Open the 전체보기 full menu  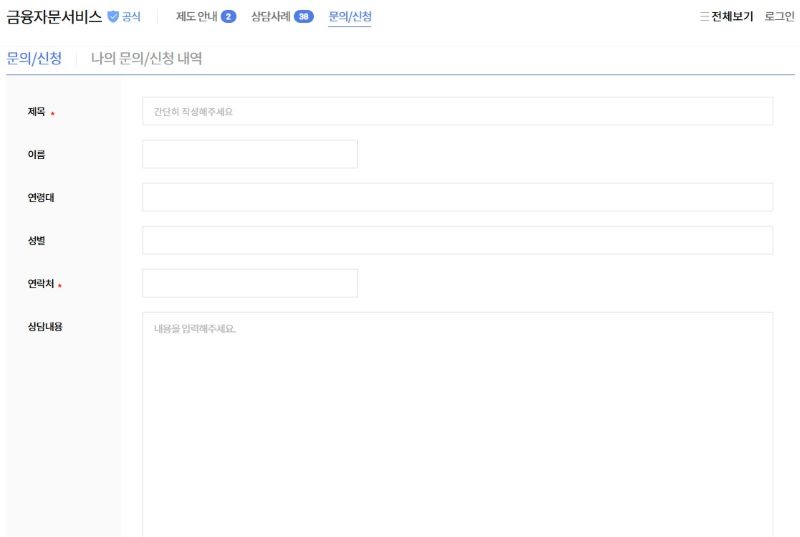732,17
